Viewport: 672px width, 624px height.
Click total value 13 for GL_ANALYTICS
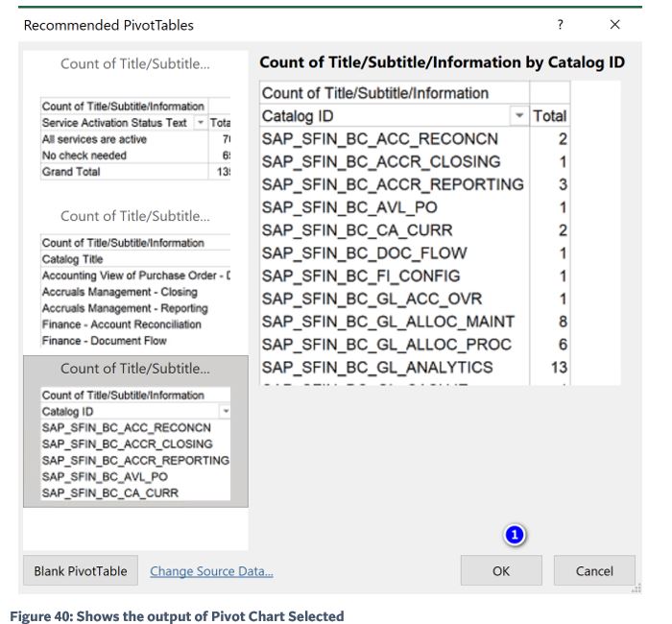point(559,368)
